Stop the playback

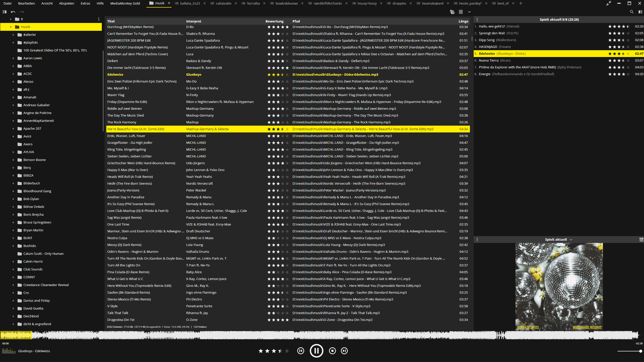[332, 351]
